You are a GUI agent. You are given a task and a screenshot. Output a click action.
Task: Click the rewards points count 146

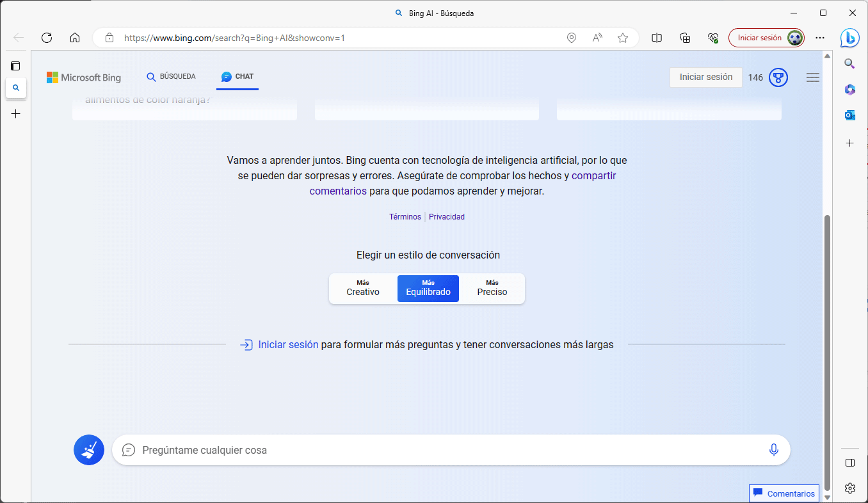(x=755, y=77)
